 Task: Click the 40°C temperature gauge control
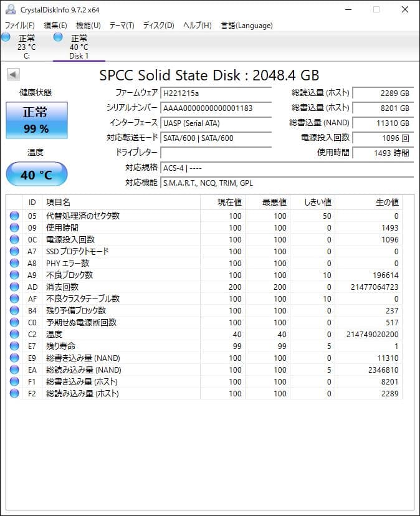tap(36, 174)
